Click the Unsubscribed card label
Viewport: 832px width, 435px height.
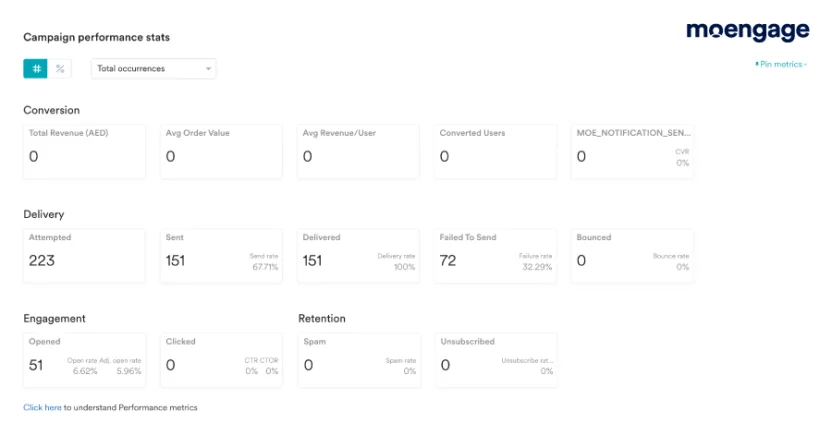[x=467, y=342]
